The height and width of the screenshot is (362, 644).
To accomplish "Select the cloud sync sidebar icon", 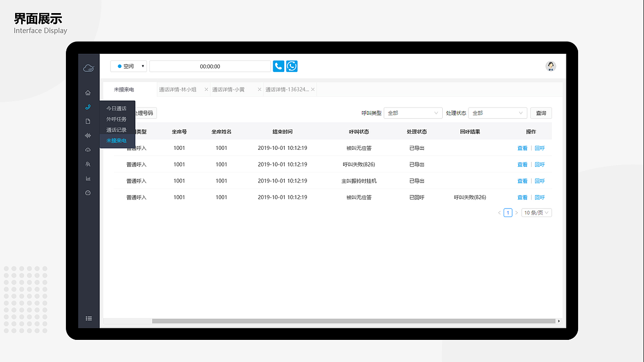I will [88, 149].
